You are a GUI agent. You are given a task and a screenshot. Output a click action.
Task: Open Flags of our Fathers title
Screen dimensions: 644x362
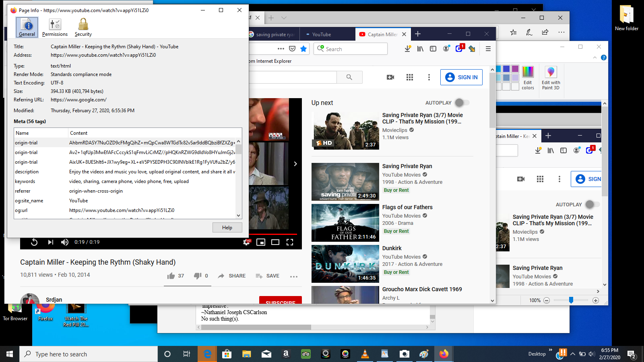click(x=407, y=207)
